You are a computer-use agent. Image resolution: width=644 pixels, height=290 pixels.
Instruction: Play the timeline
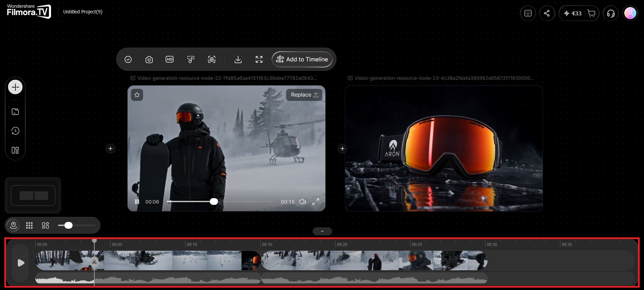(20, 263)
